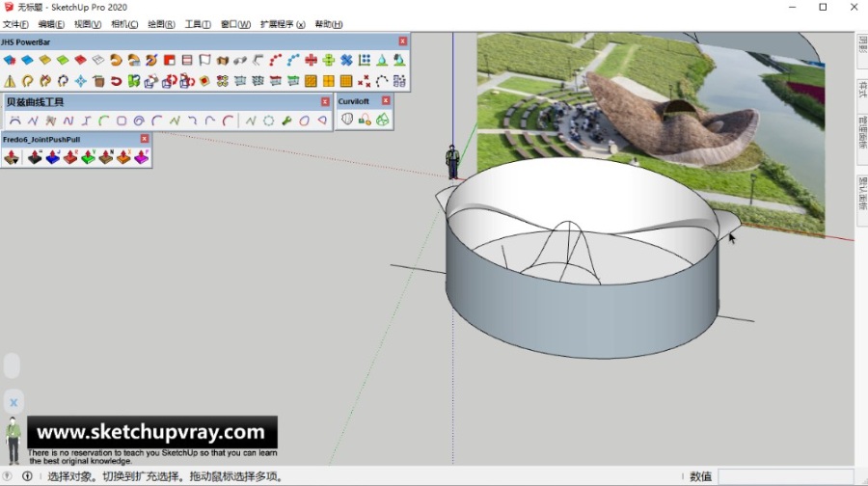The image size is (868, 486).
Task: Click the white grid sheet icon in JHS PowerBar
Action: 98,60
